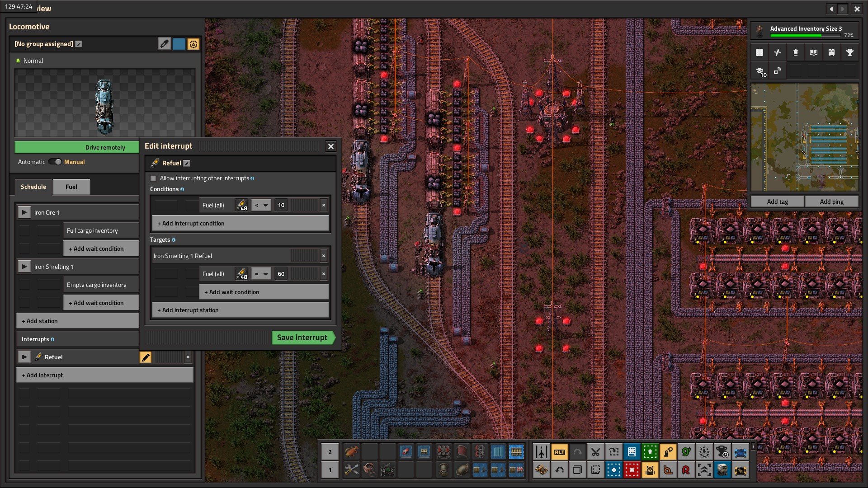Check Allow interrupting other interrupts
Image resolution: width=868 pixels, height=488 pixels.
153,178
